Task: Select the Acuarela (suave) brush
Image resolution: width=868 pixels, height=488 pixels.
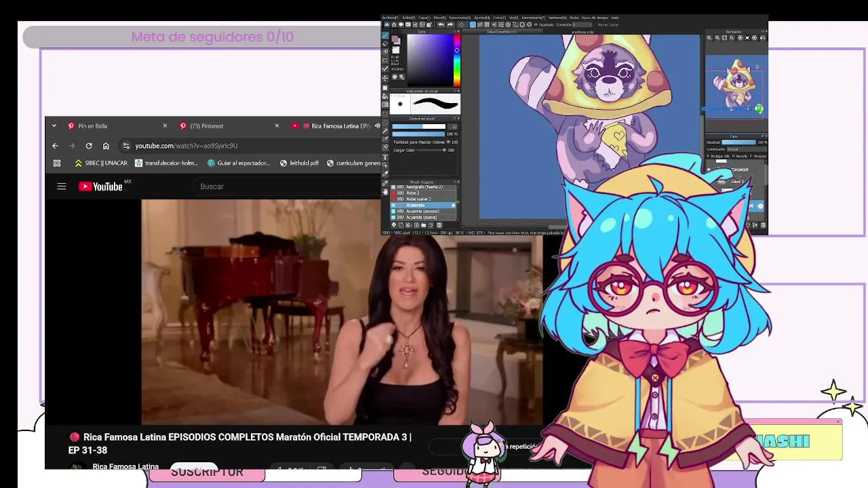Action: coord(422,217)
